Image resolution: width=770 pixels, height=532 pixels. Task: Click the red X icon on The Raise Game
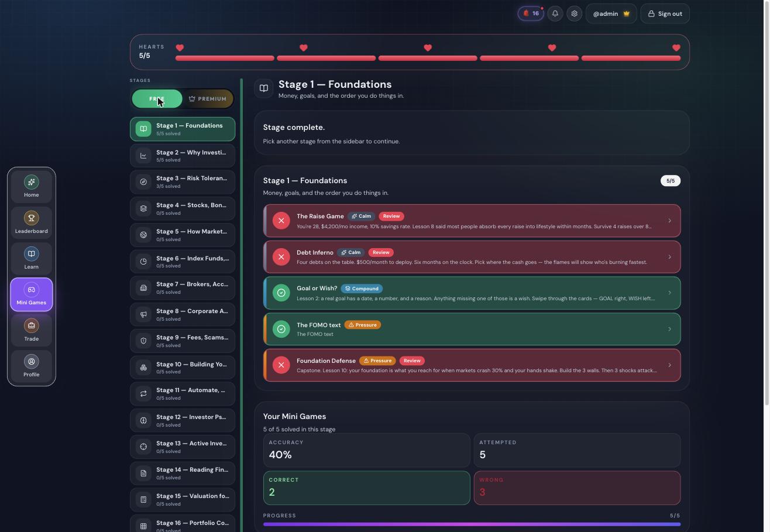[281, 221]
